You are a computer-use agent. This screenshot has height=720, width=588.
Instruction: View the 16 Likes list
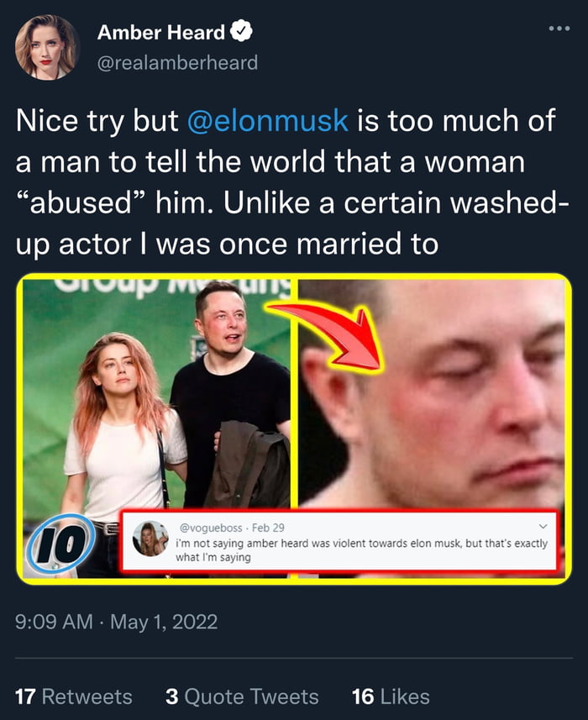(x=391, y=696)
